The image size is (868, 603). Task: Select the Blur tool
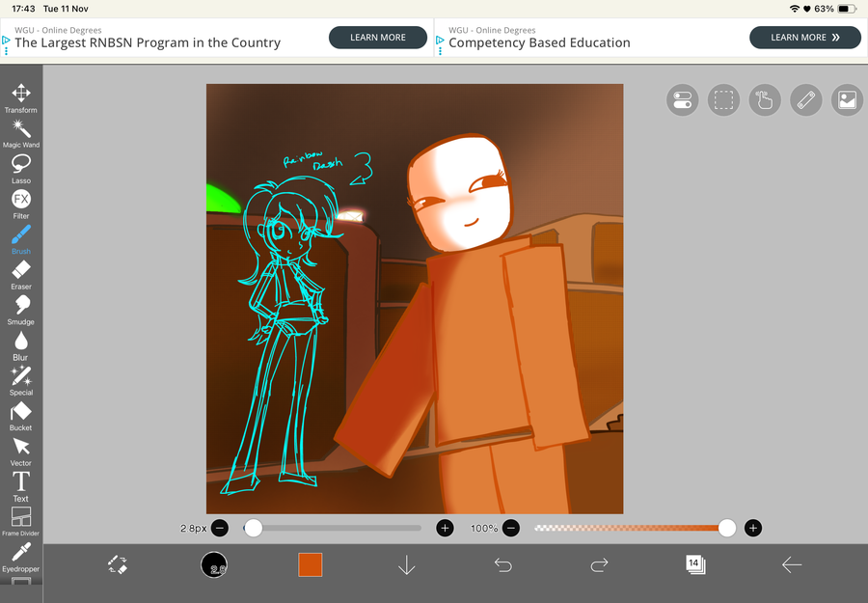[21, 346]
